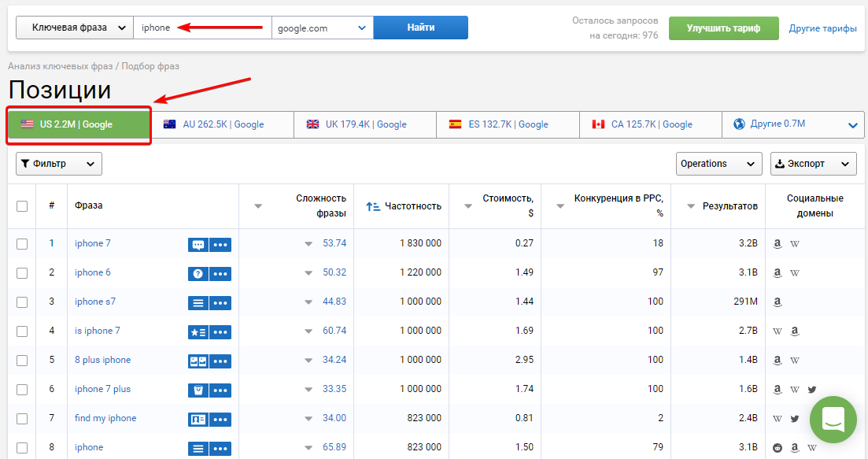Image resolution: width=868 pixels, height=459 pixels.
Task: Check the box for 8 plus iphone row
Action: (22, 361)
